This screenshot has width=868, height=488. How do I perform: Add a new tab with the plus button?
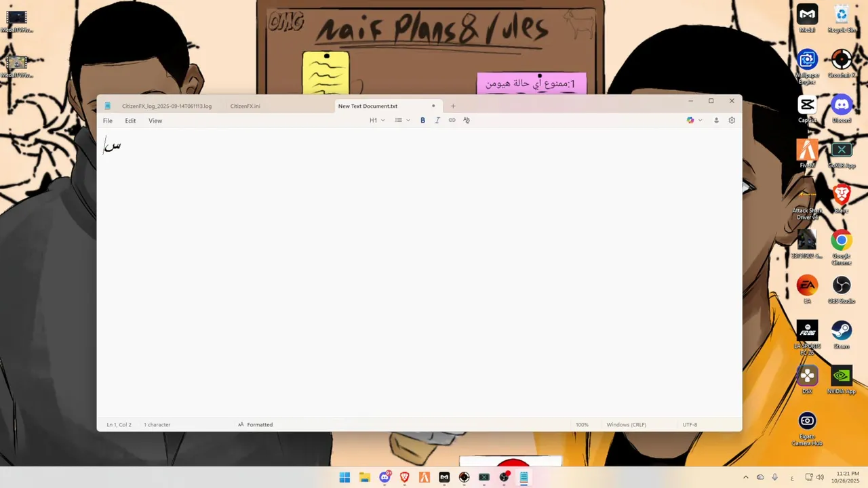(453, 106)
